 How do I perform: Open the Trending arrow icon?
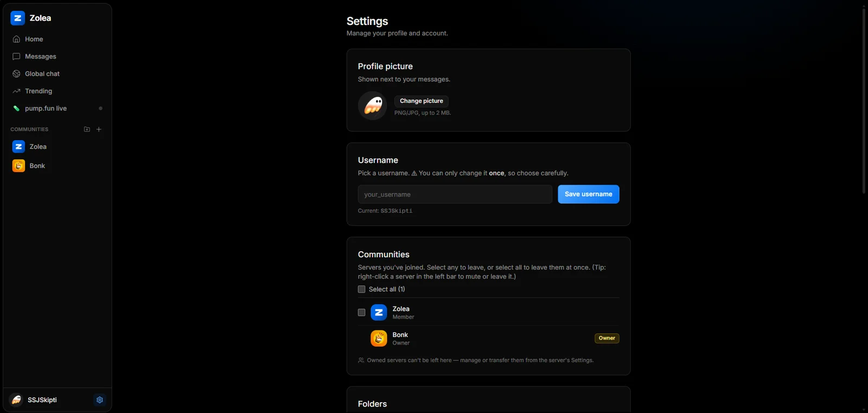pos(16,91)
